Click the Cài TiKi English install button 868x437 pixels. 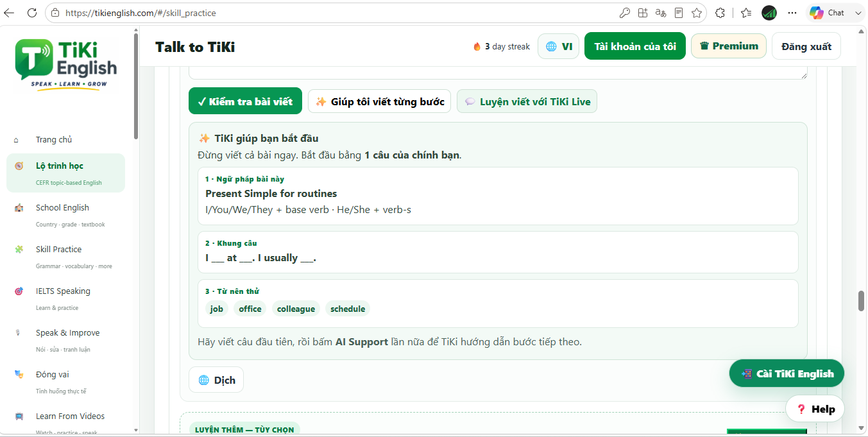[787, 373]
